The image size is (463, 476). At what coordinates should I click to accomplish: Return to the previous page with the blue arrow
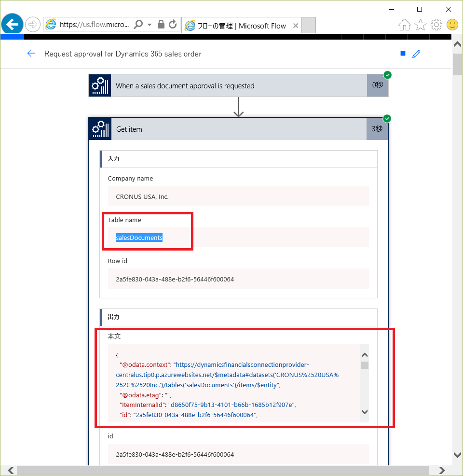click(31, 54)
